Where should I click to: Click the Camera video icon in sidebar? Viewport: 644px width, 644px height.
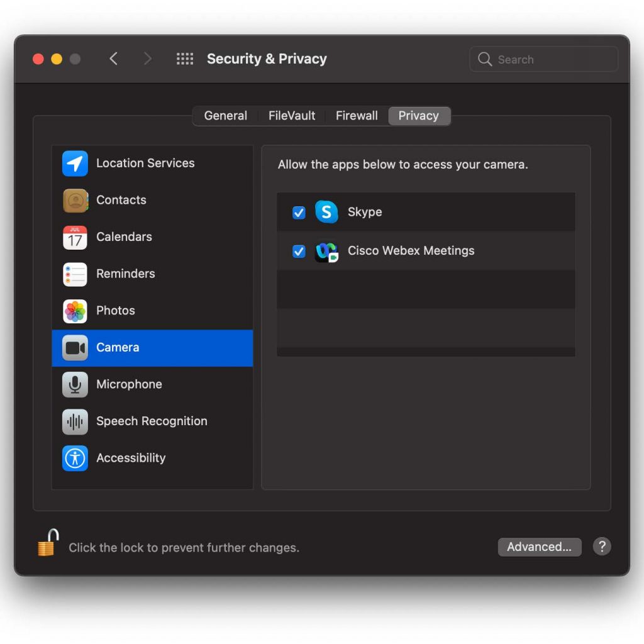coord(75,348)
